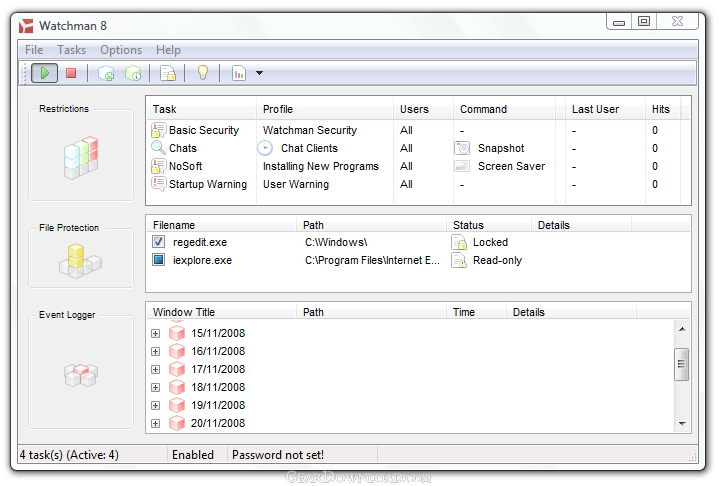
Task: Maximize the Watchman 8 window
Action: click(644, 21)
